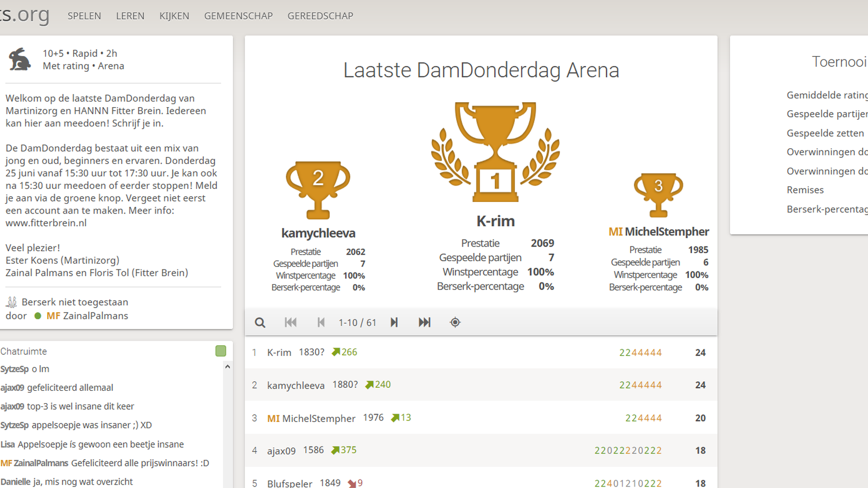Screen dimensions: 868x488
Task: Click the second place trophy
Action: click(x=318, y=190)
